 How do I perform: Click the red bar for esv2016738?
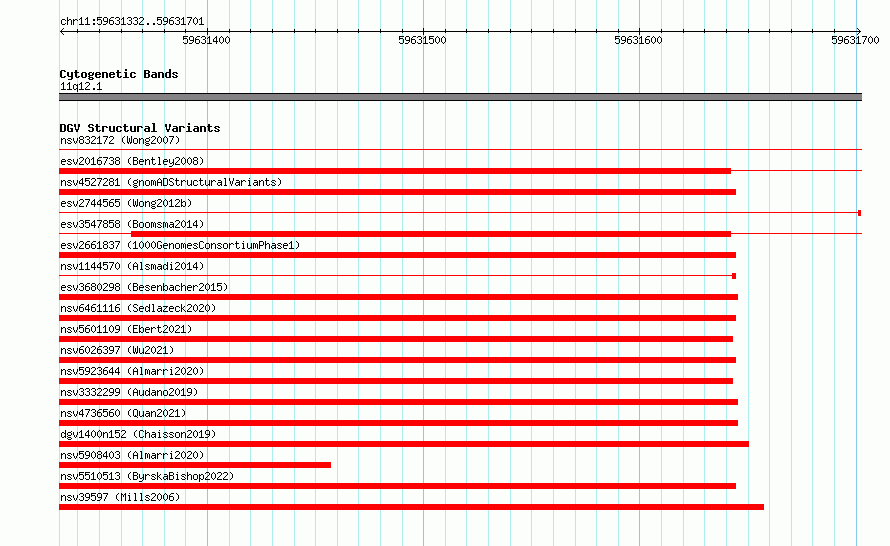coord(395,171)
